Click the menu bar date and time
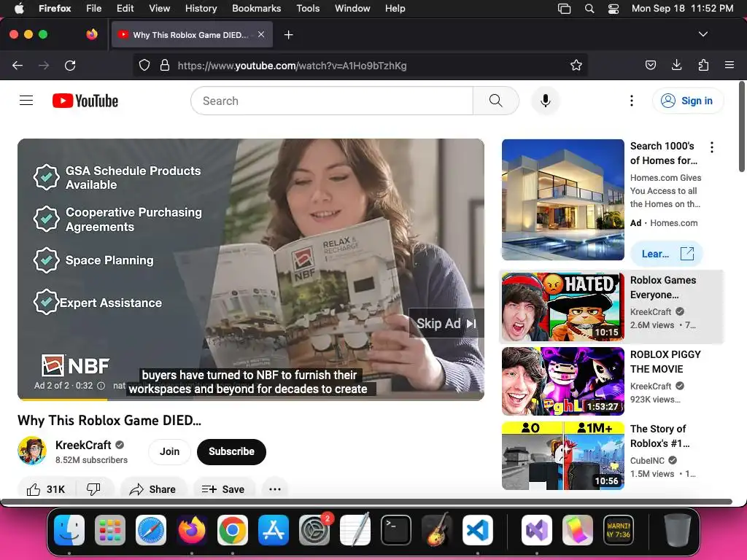 [682, 9]
